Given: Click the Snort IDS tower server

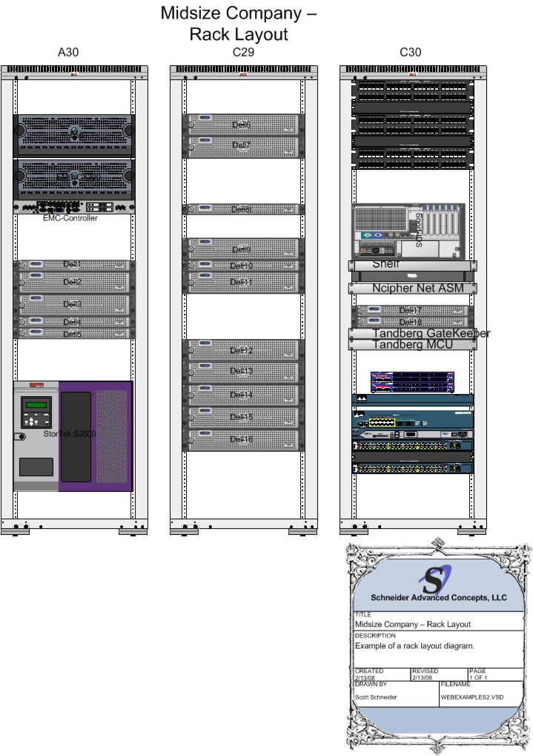Looking at the screenshot, I should click(408, 231).
